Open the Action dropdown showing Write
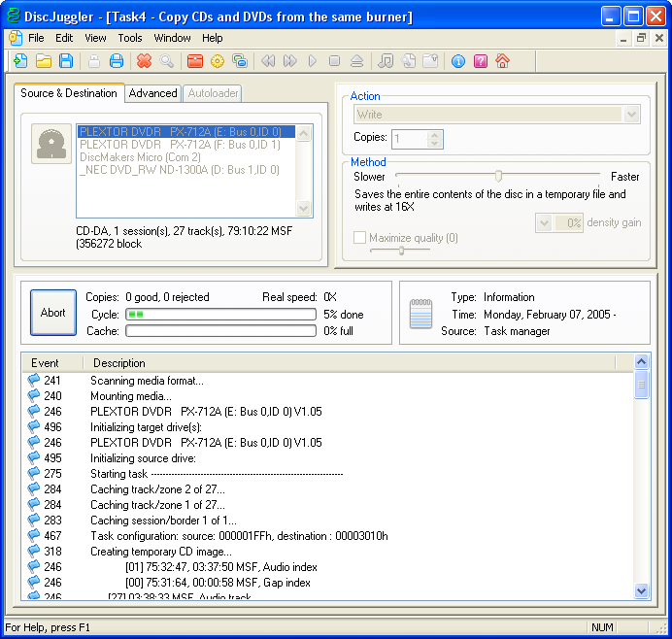 pyautogui.click(x=631, y=115)
